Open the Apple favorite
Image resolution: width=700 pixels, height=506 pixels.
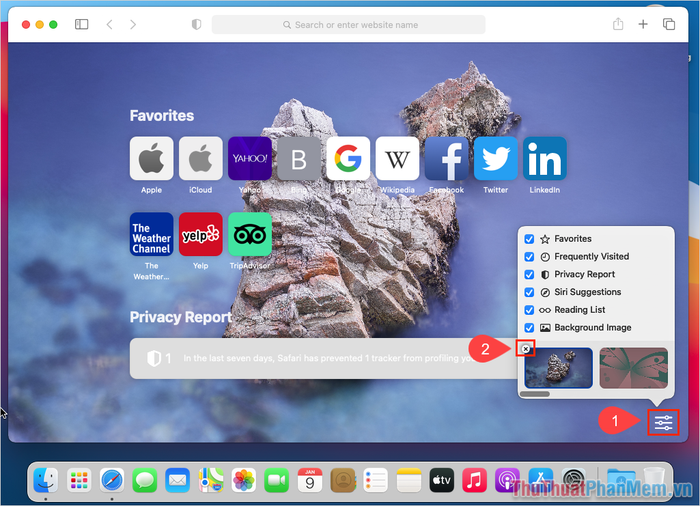coord(152,159)
